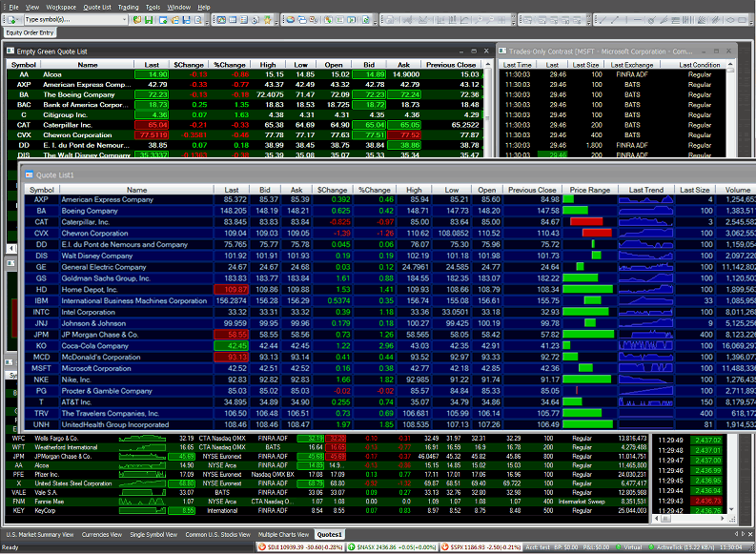
Task: Switch to Currencies View tab
Action: (x=102, y=534)
